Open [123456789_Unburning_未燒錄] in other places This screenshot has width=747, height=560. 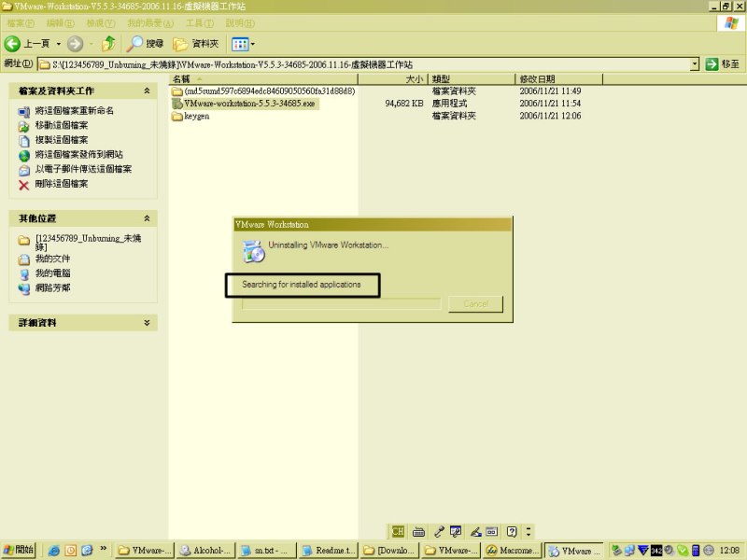click(x=88, y=242)
